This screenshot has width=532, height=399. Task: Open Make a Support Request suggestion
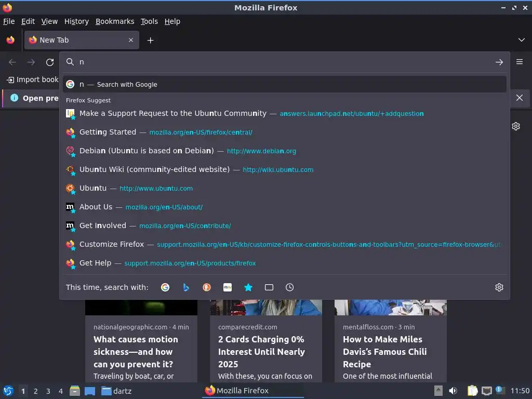point(284,113)
